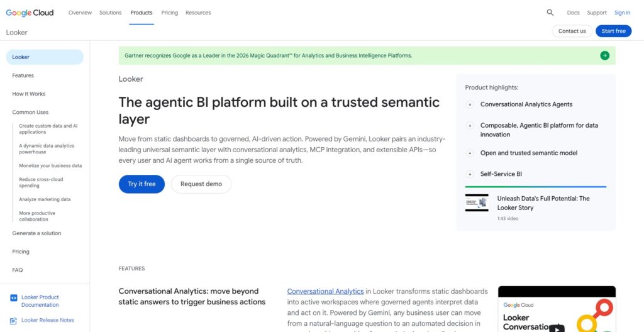Screen dimensions: 644x332
Task: Select Looker in the sidebar
Action: coord(45,57)
